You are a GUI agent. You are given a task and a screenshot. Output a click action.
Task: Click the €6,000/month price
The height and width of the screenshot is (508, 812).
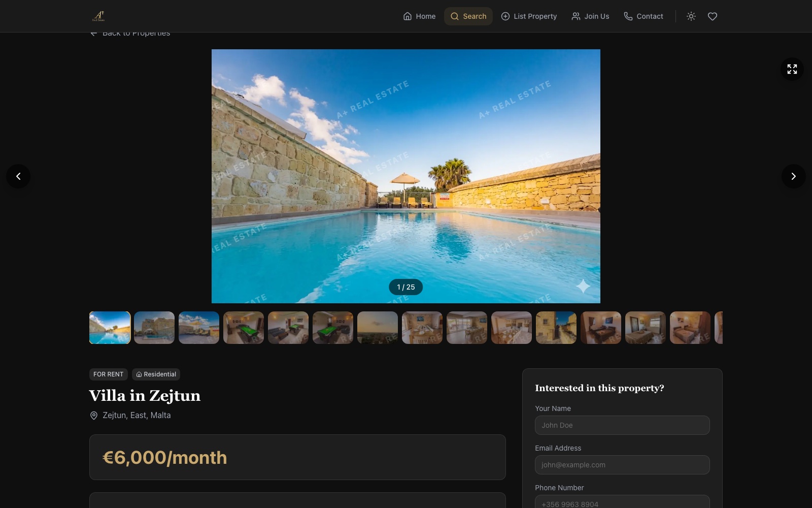pyautogui.click(x=165, y=458)
